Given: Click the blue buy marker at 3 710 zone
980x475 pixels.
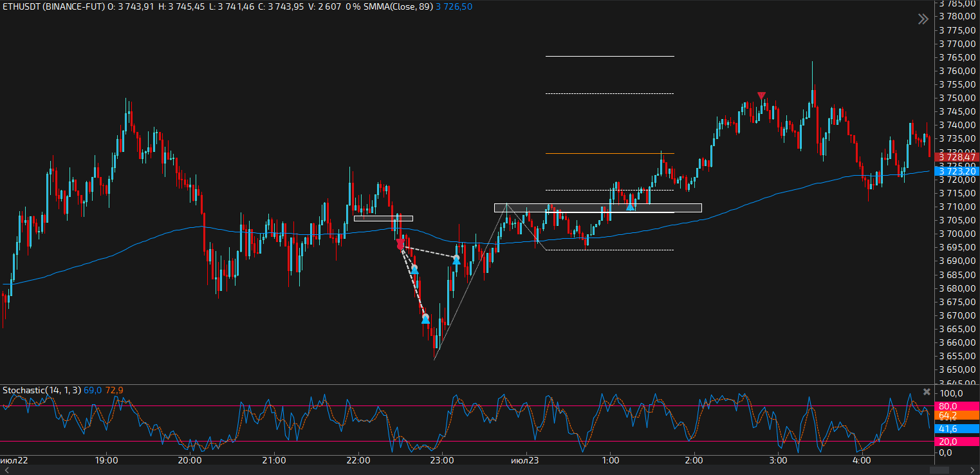Looking at the screenshot, I should 631,207.
